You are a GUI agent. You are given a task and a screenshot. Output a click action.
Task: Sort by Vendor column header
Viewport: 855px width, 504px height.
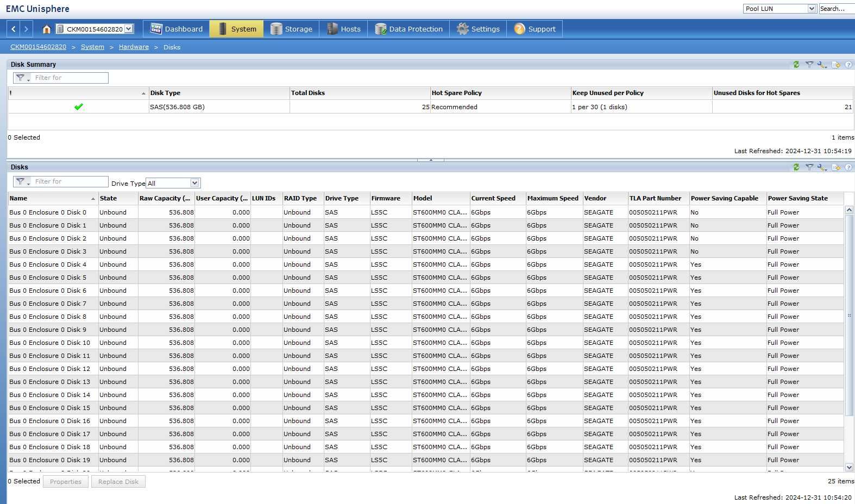[605, 198]
